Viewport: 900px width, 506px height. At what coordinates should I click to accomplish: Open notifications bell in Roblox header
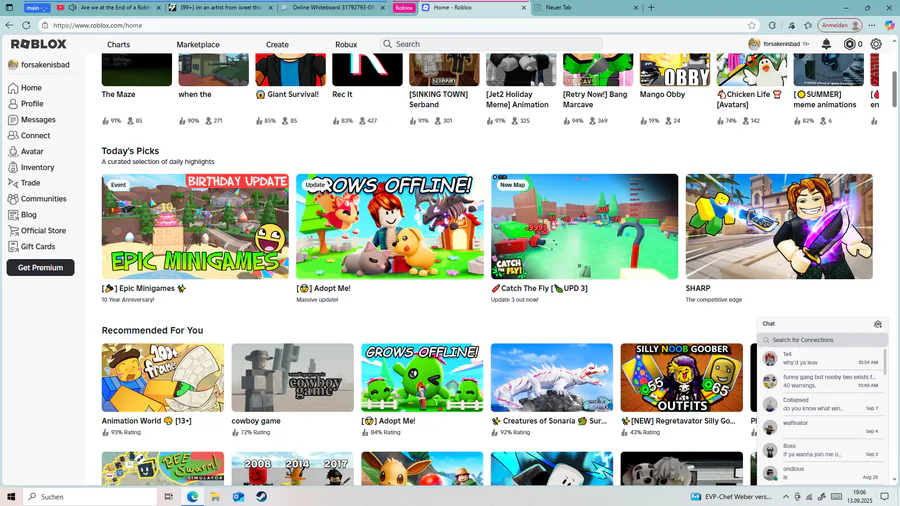click(x=826, y=44)
